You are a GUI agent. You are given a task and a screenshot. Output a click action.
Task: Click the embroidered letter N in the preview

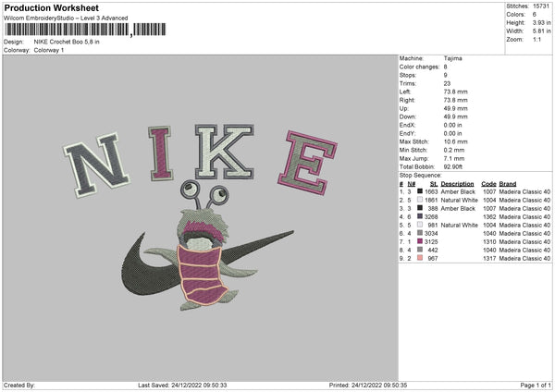tap(96, 165)
